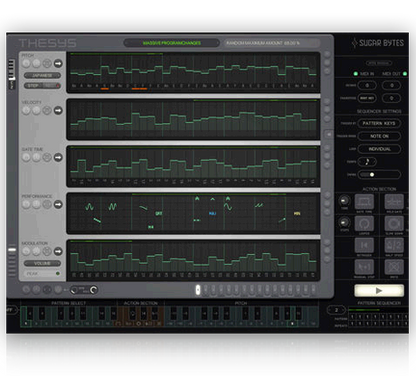This screenshot has height=376, width=416.
Task: Toggle the Stop switch under Pitch
Action: (42, 86)
